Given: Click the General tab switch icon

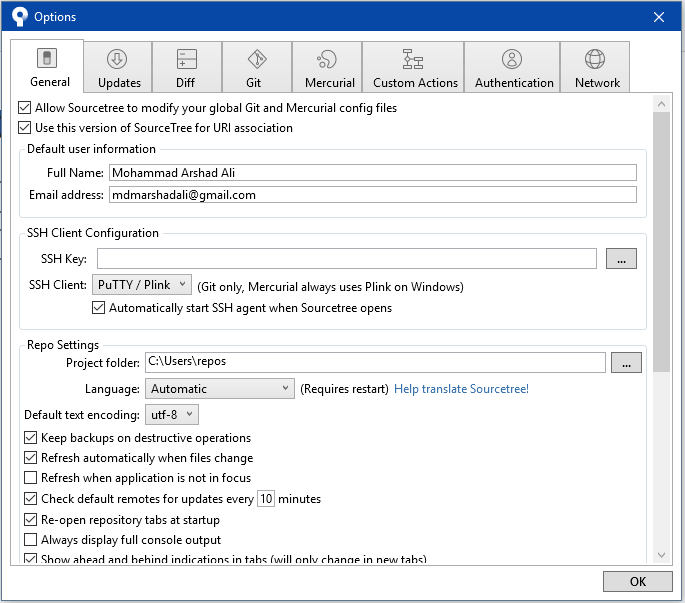Looking at the screenshot, I should 47,58.
